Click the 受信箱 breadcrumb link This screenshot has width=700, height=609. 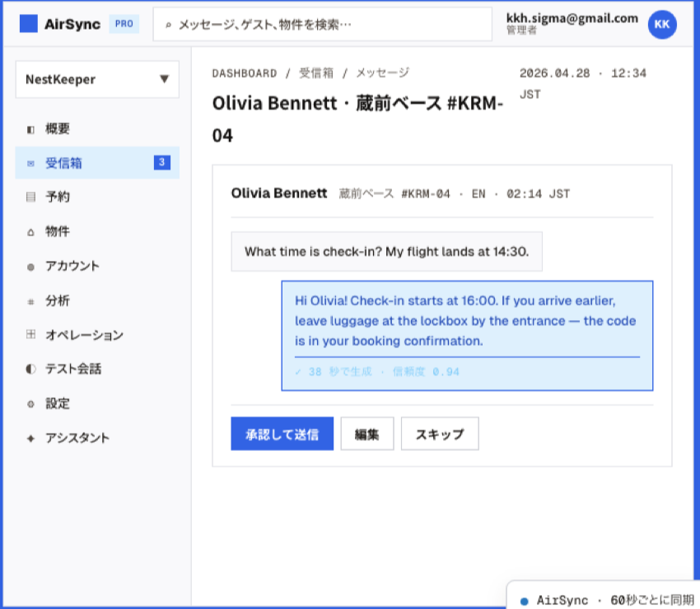click(x=316, y=73)
